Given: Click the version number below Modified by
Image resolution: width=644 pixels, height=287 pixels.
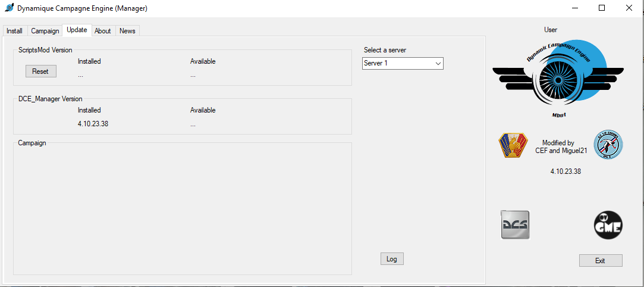Looking at the screenshot, I should click(566, 171).
